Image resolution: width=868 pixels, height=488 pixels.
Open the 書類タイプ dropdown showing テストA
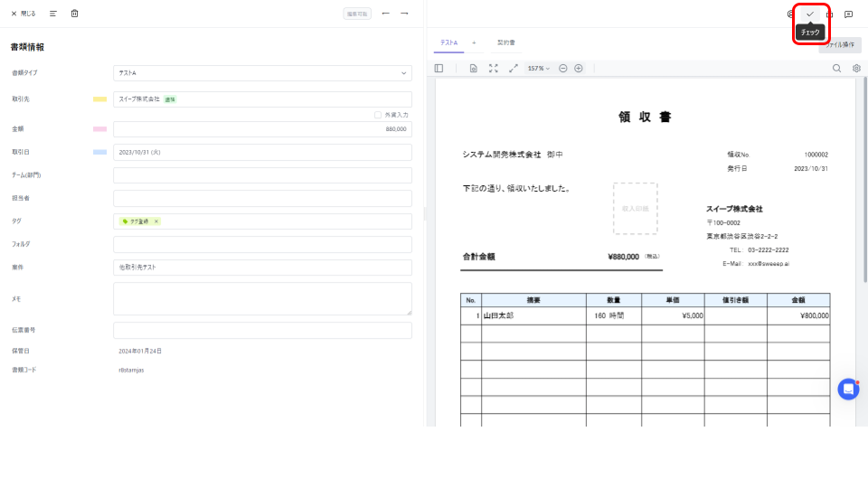pyautogui.click(x=262, y=73)
